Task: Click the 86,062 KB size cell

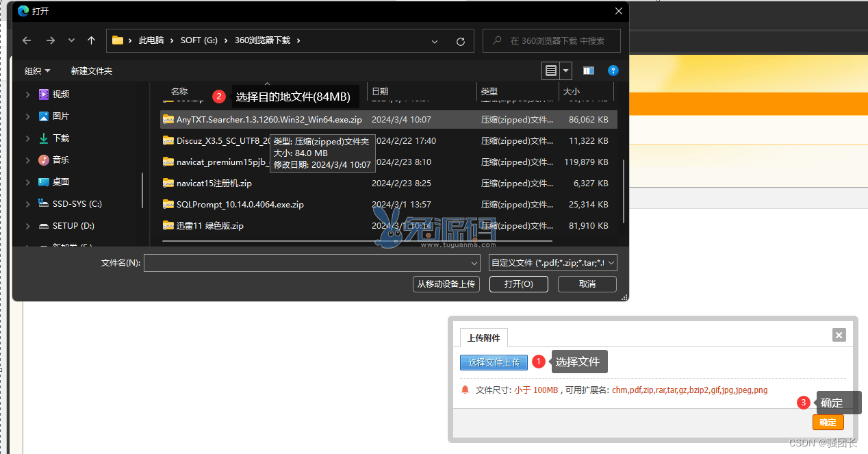Action: [588, 119]
